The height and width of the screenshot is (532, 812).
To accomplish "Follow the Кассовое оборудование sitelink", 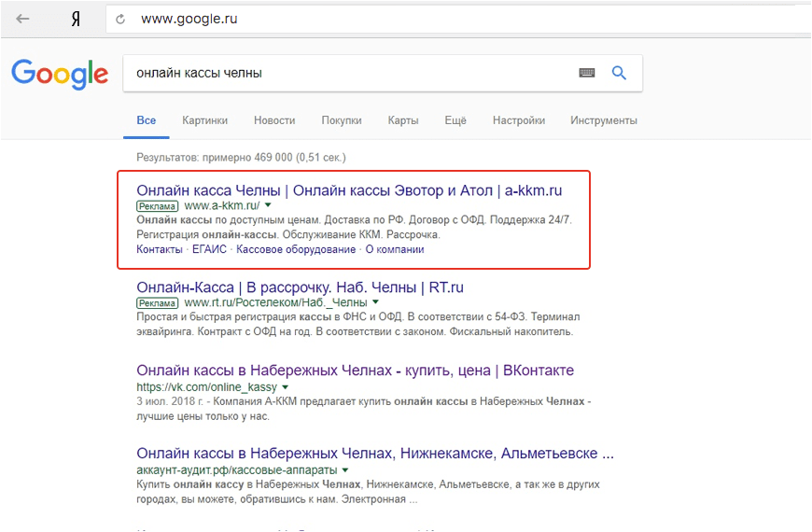I will (x=296, y=249).
